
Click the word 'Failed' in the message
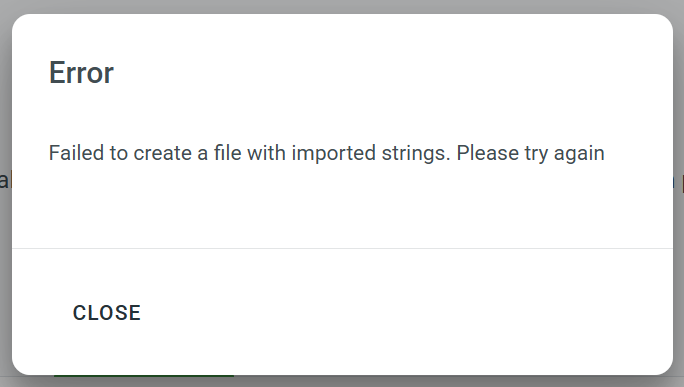[76, 153]
